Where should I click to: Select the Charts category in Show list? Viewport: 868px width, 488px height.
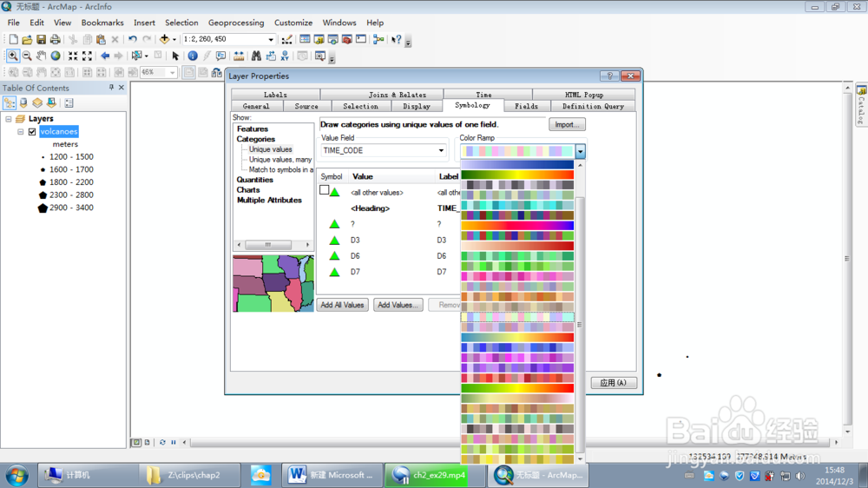[x=248, y=190]
